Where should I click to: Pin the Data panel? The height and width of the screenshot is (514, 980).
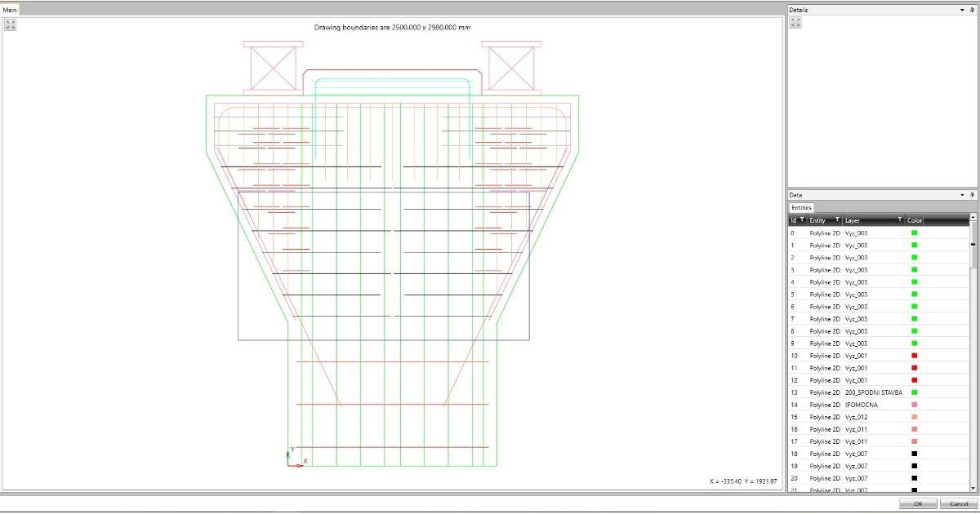(x=971, y=196)
